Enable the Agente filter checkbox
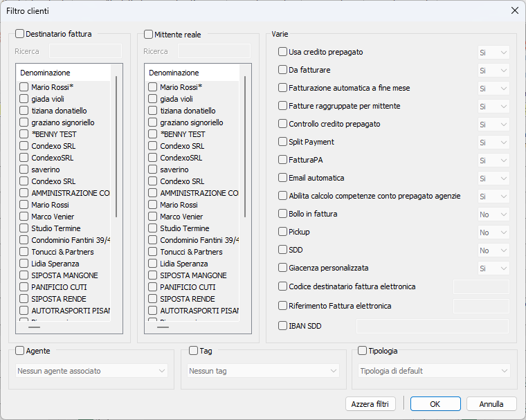526x420 pixels. (20, 351)
